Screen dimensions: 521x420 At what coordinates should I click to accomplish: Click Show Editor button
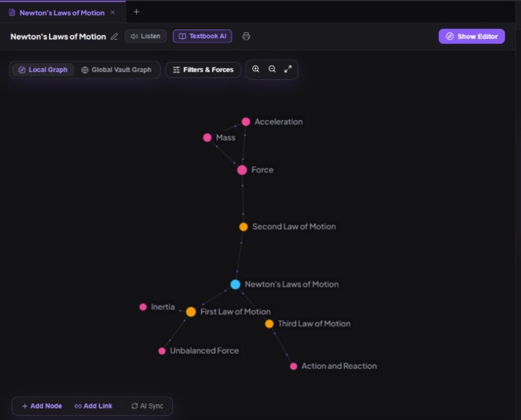coord(471,36)
